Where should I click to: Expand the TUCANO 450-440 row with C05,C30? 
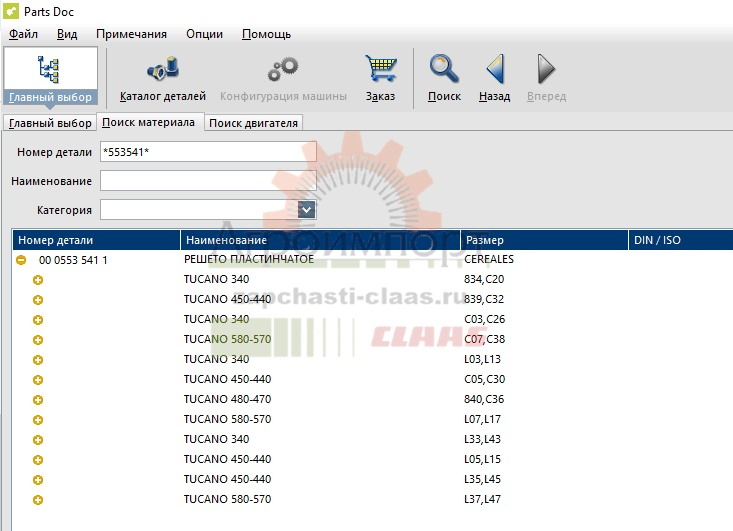pyautogui.click(x=38, y=380)
